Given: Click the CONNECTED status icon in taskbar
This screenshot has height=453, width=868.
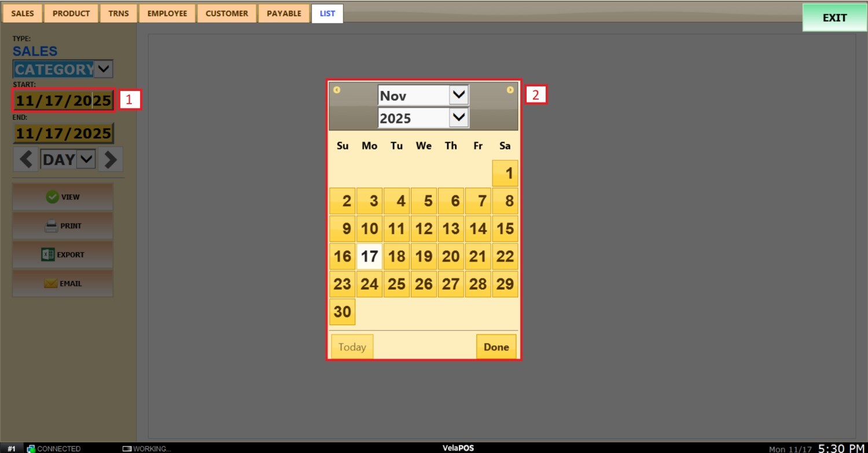Looking at the screenshot, I should click(31, 448).
